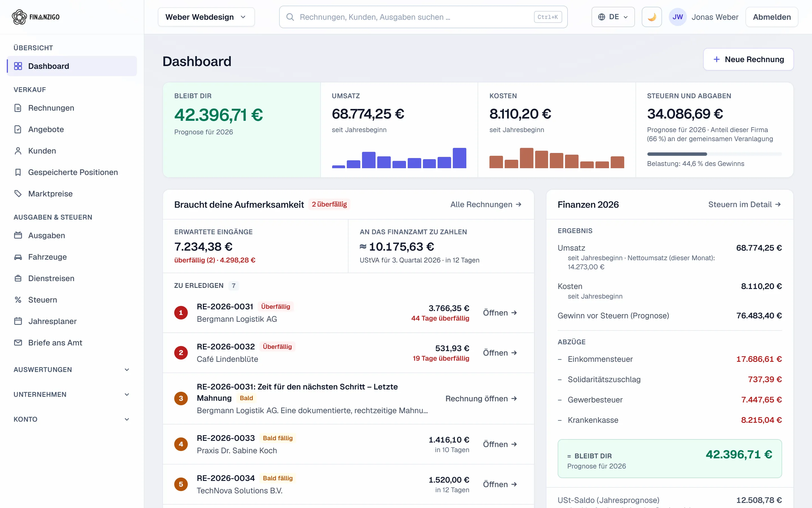Click orange badge 5 for TechNova Solutions
Viewport: 812px width, 508px height.
[181, 484]
